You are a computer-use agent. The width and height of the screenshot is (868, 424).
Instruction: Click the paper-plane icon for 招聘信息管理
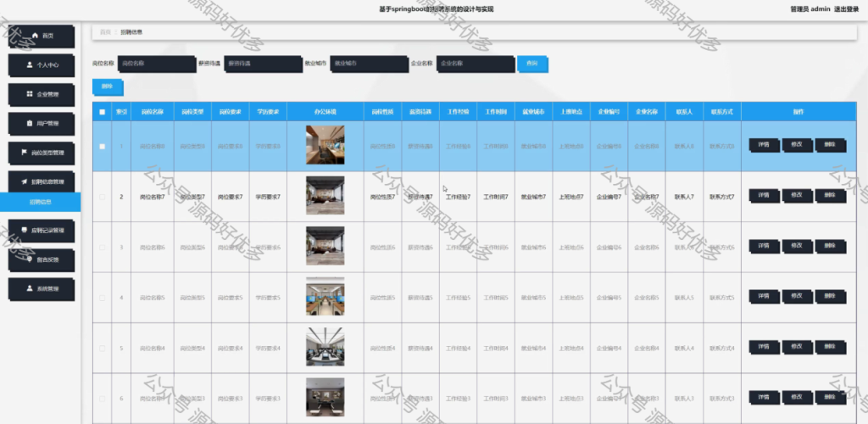pos(25,181)
